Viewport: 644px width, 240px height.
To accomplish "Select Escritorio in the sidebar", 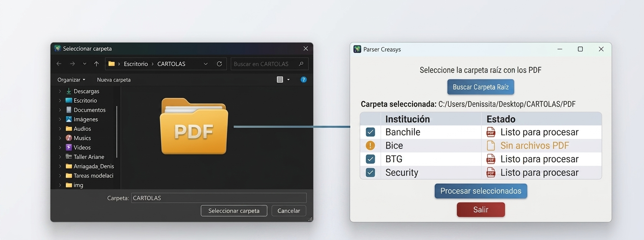I will tap(85, 100).
